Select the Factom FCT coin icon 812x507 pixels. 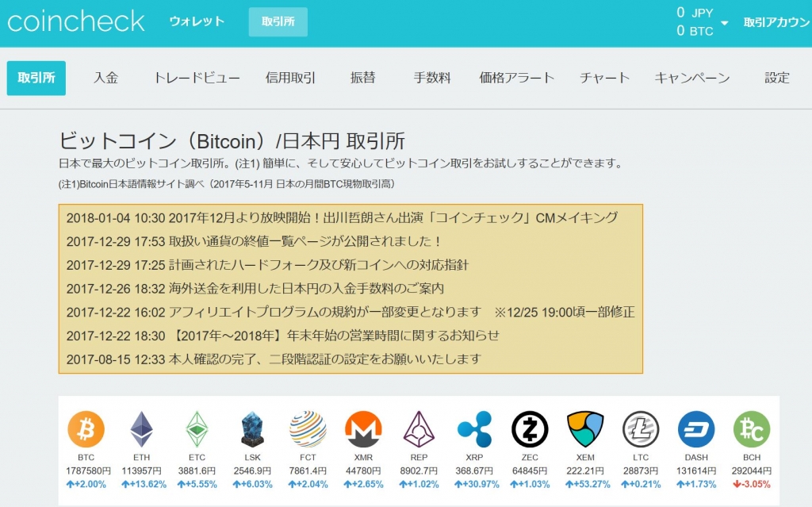click(308, 429)
